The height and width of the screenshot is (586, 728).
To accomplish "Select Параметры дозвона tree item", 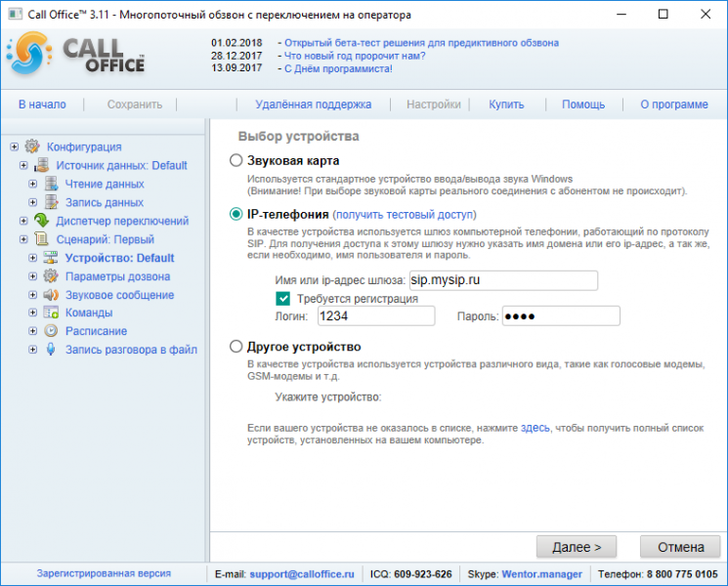I will click(117, 276).
